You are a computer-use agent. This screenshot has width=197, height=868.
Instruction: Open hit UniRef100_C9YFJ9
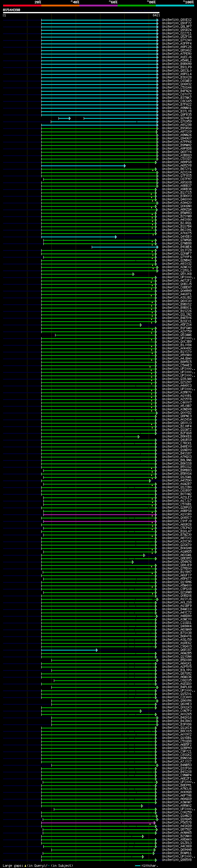pos(177,521)
